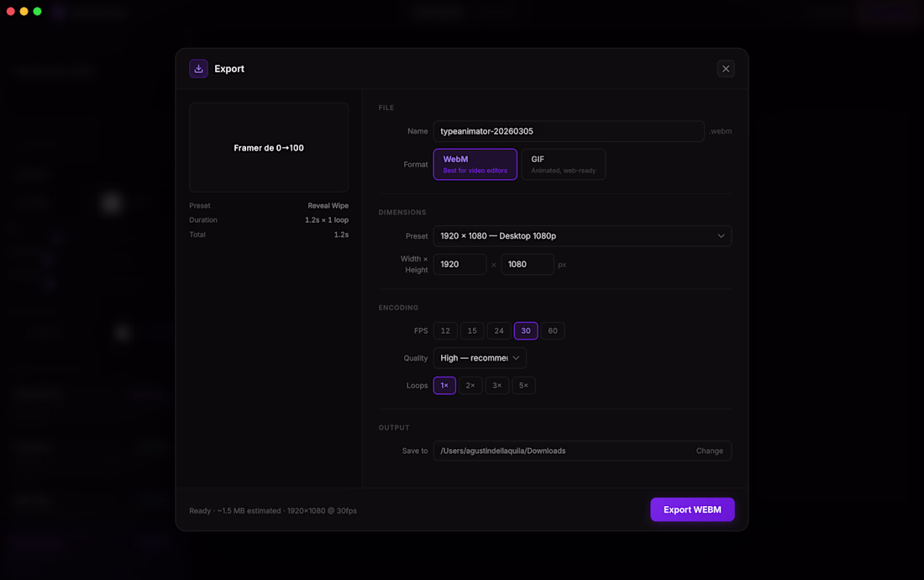This screenshot has height=580, width=924.
Task: Choose 60 FPS encoding
Action: 553,331
